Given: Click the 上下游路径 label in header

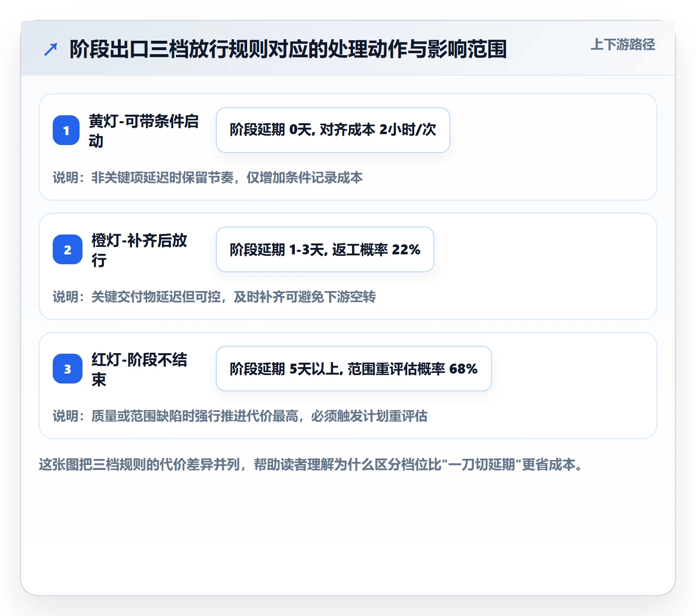Looking at the screenshot, I should tap(623, 45).
